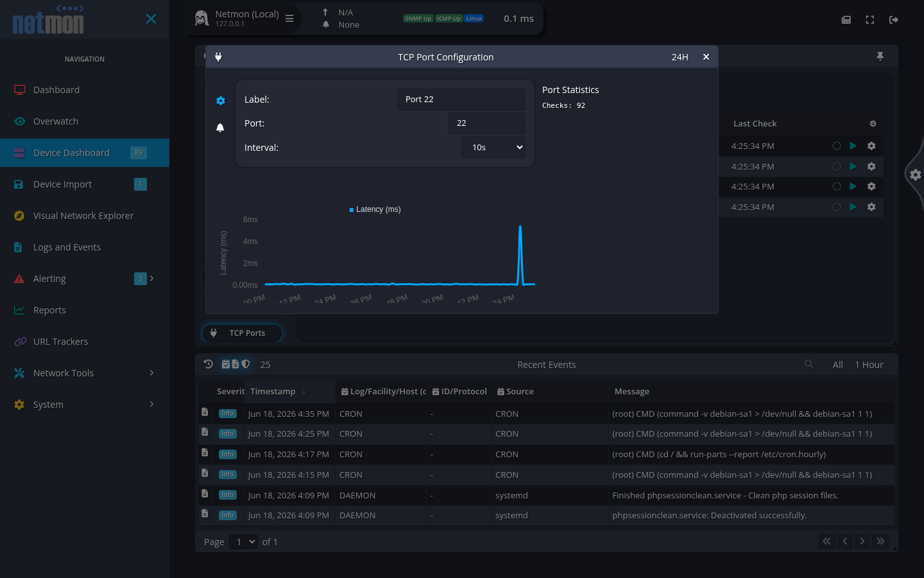This screenshot has height=578, width=924.
Task: Open the device hamburger menu for Netmon (Local)
Action: point(289,19)
